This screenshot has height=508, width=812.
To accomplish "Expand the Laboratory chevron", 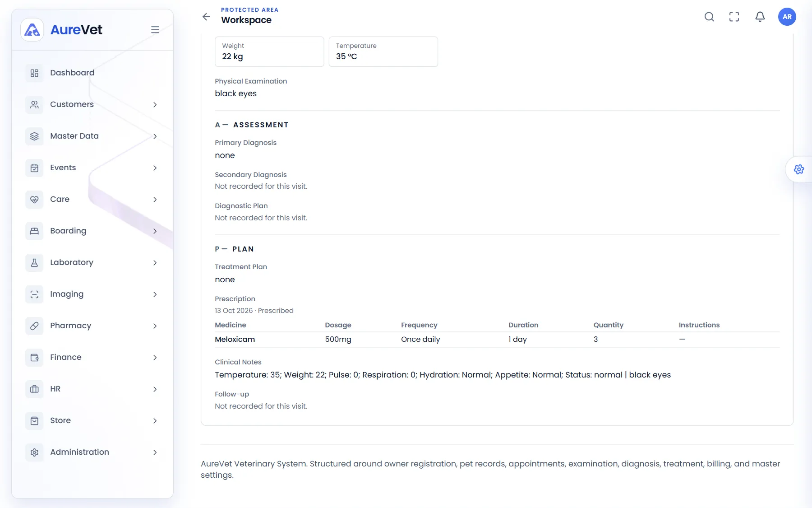I will point(155,263).
